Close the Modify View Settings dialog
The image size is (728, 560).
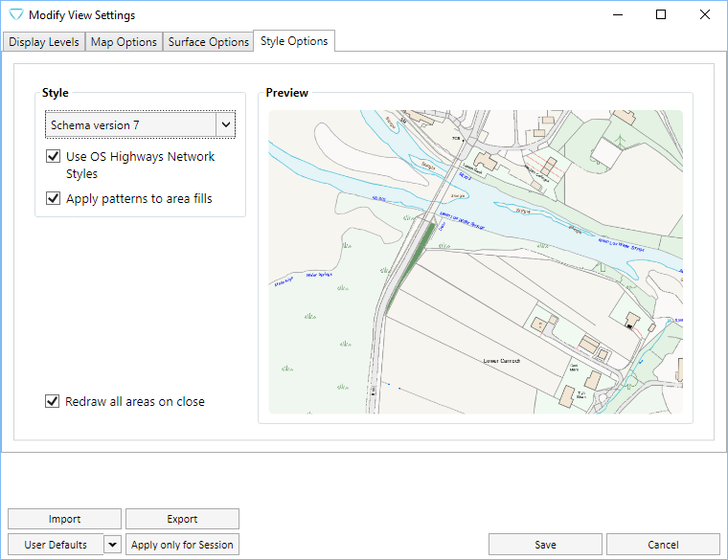(x=705, y=15)
